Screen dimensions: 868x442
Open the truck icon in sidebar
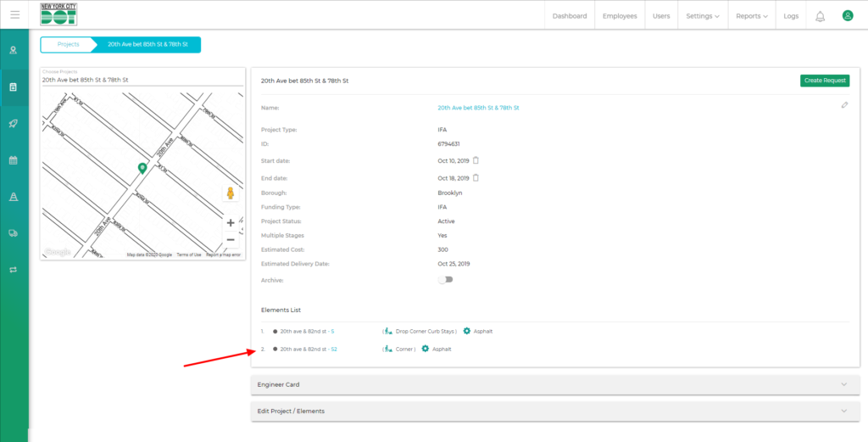14,232
